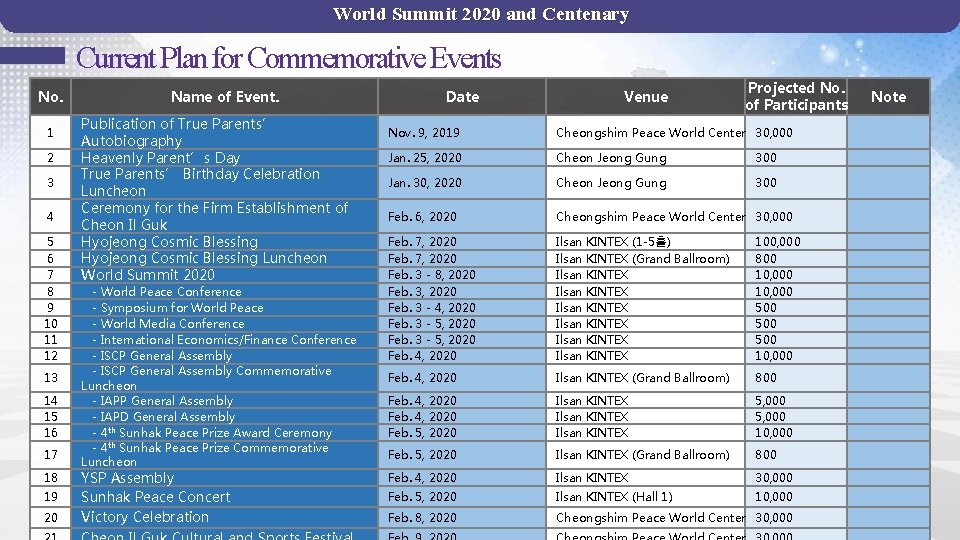Click the 'World Summit 2020 and Centenary' banner title

[481, 14]
